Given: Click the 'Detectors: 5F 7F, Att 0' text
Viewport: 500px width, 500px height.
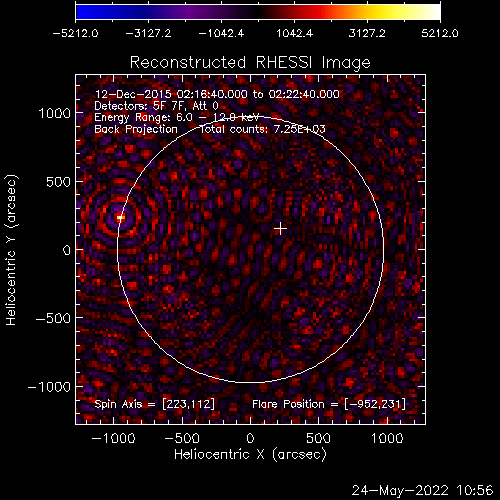Looking at the screenshot, I should click(x=156, y=106).
